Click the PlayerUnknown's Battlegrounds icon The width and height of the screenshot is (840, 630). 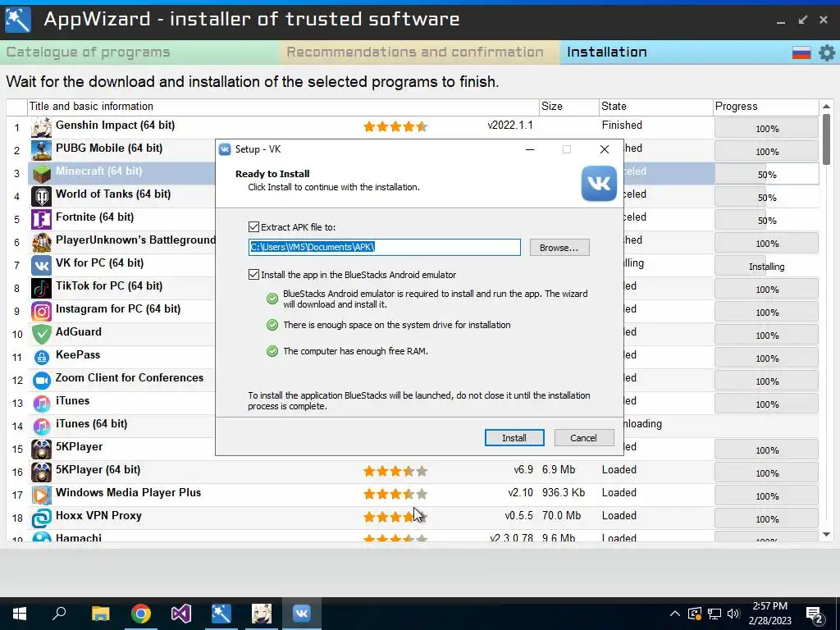pos(41,243)
